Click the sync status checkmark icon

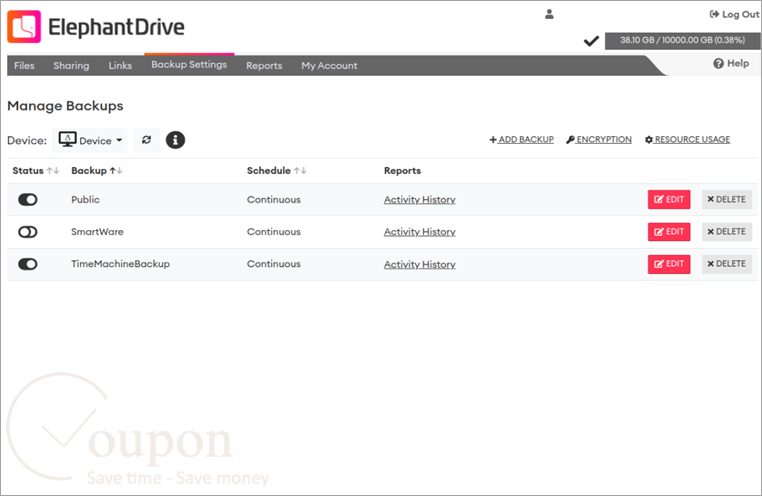point(591,41)
